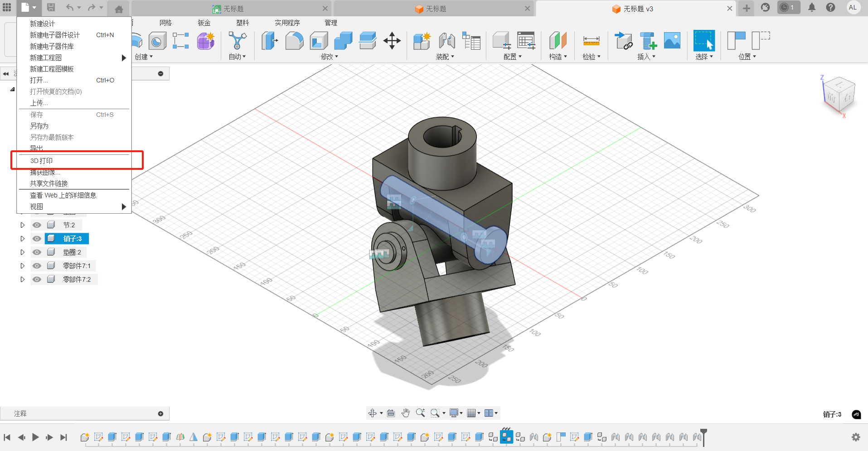Image resolution: width=868 pixels, height=451 pixels.
Task: Click 另存为 in the file menu
Action: tap(39, 126)
